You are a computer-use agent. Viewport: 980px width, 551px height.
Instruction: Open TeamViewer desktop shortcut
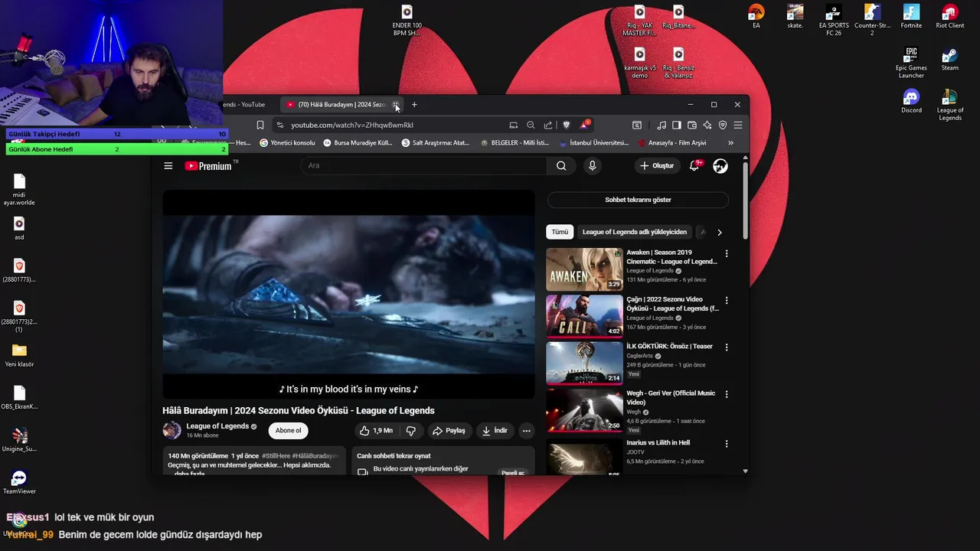[19, 482]
